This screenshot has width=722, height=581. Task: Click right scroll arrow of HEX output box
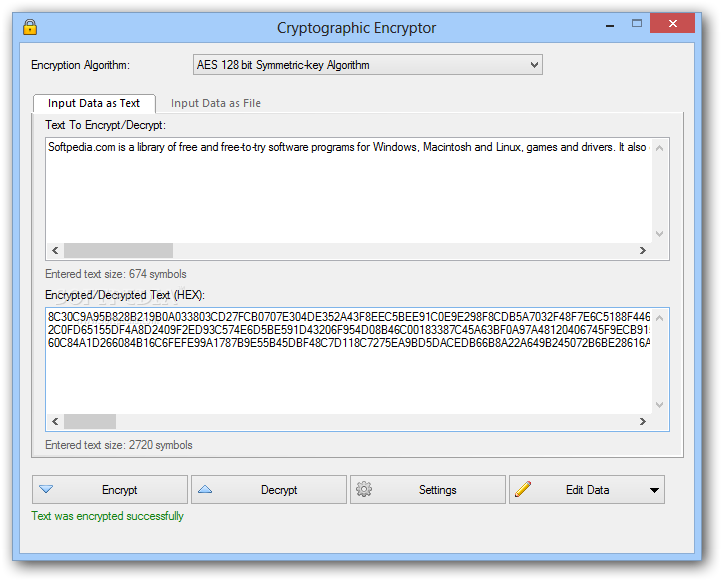[x=643, y=421]
